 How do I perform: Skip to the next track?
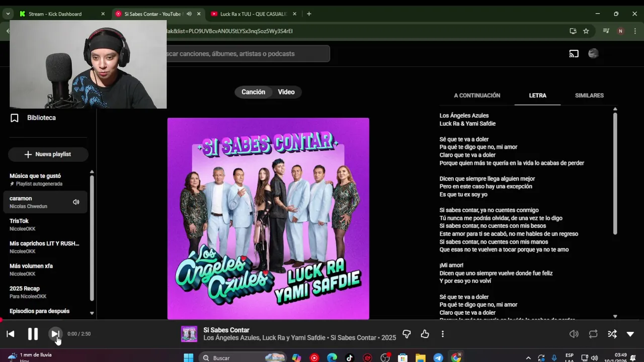click(x=55, y=334)
